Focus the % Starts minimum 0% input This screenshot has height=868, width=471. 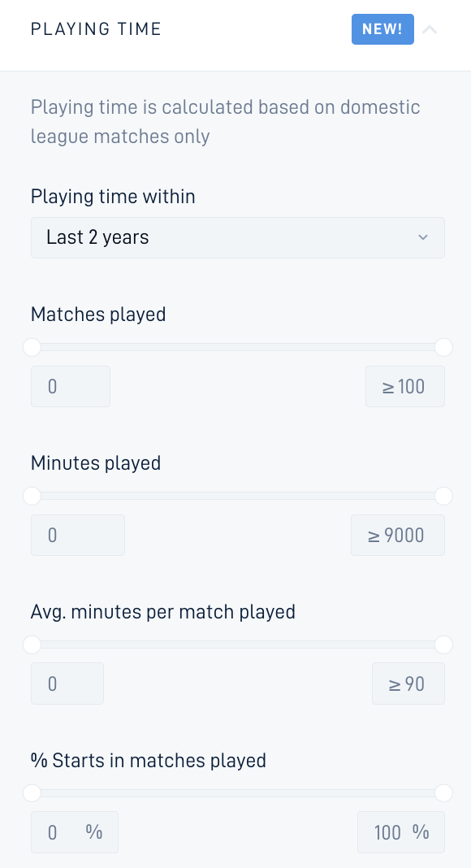[x=75, y=832]
